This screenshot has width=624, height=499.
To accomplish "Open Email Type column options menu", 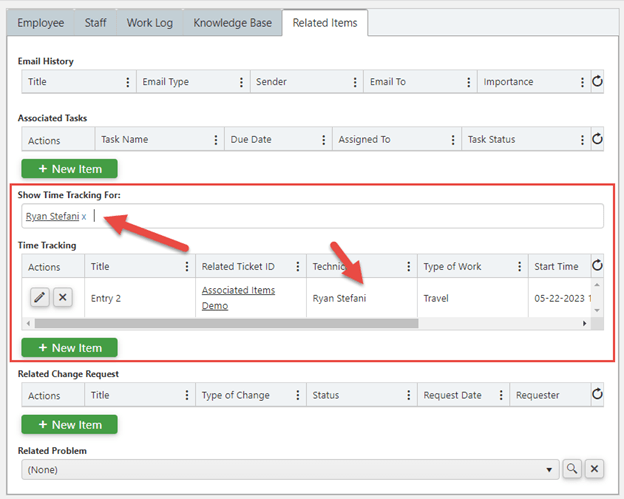I will click(241, 82).
